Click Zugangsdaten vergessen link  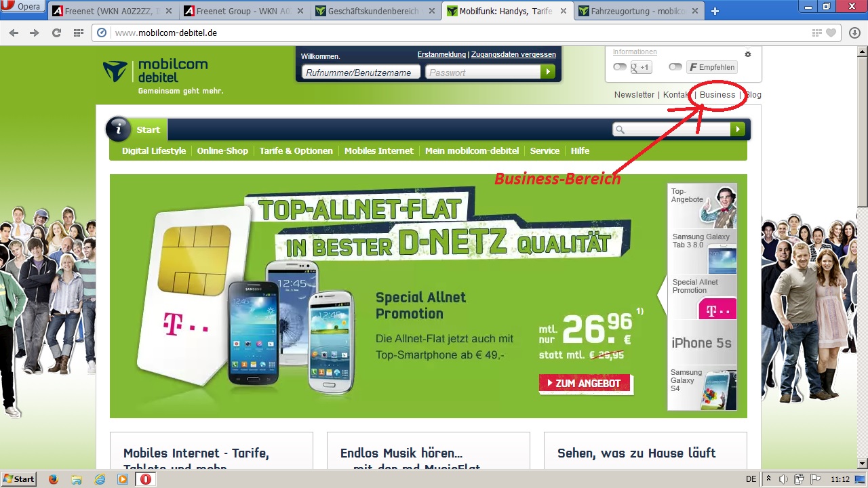pyautogui.click(x=513, y=54)
